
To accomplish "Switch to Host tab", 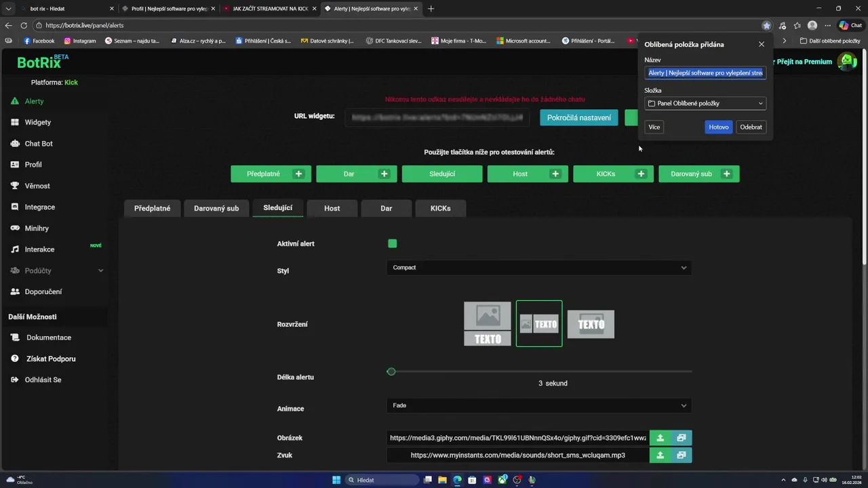I will 332,208.
